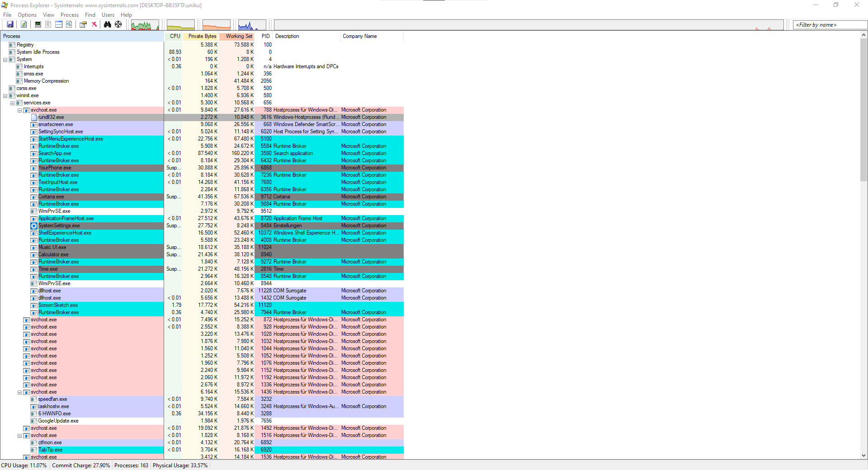Open the Help menu
The image size is (868, 470).
[126, 15]
